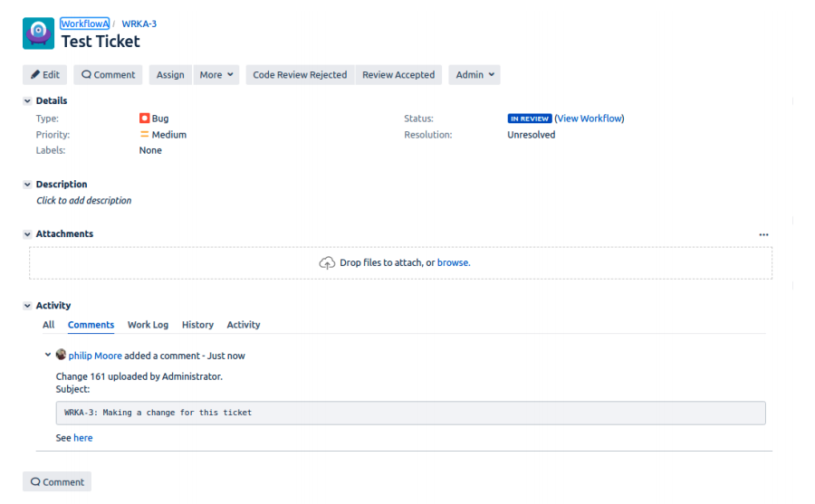Switch to the Work Log tab
815x504 pixels.
pos(149,325)
